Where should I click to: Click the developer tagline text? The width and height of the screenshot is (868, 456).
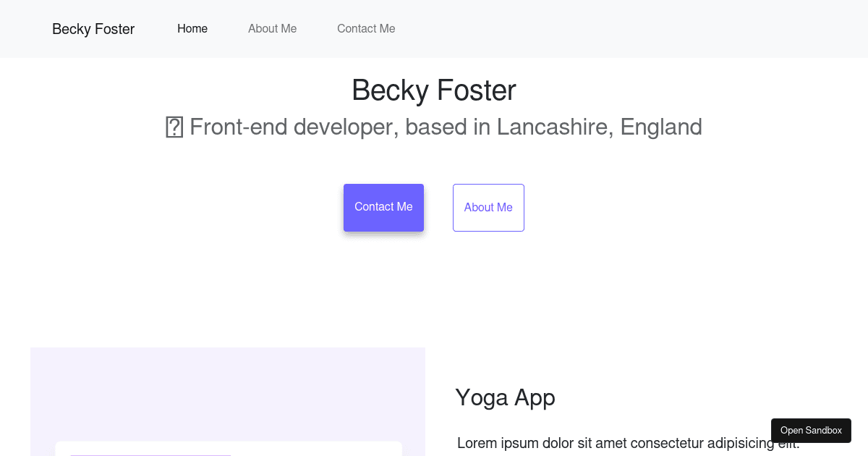[x=446, y=127]
